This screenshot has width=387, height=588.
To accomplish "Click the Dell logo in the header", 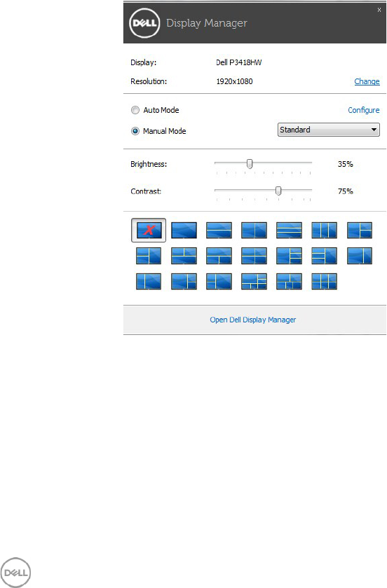I will (144, 23).
